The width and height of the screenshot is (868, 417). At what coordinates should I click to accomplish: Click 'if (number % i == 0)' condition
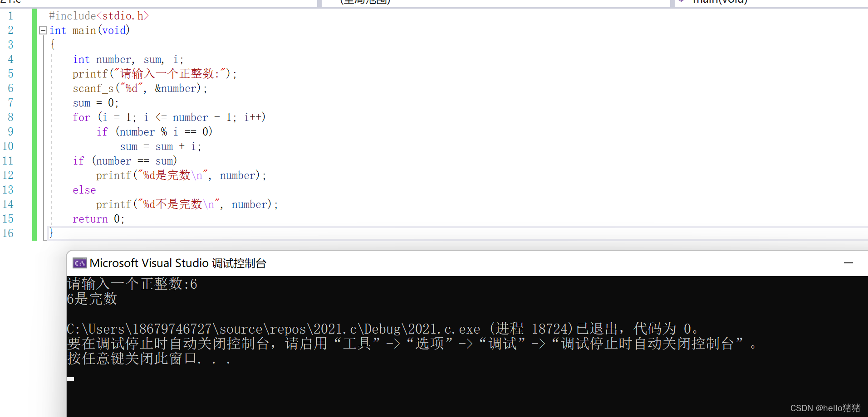(154, 132)
